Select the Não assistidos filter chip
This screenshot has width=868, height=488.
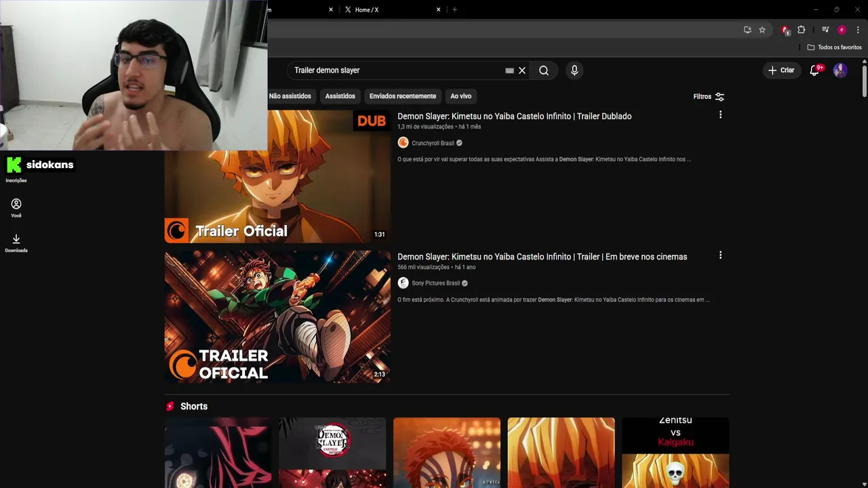290,96
